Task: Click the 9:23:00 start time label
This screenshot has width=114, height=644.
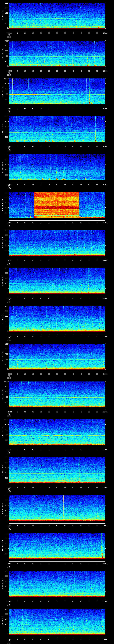Action: click(9, 374)
